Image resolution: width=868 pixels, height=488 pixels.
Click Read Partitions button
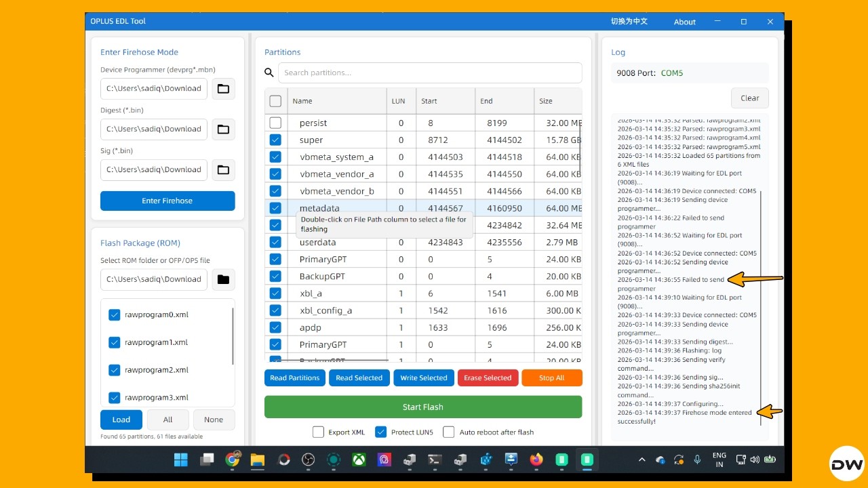(295, 378)
